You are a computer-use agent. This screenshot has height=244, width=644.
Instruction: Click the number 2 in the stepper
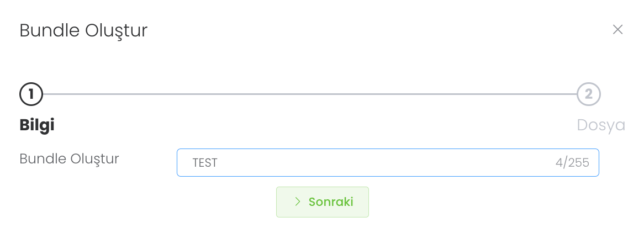pos(588,94)
